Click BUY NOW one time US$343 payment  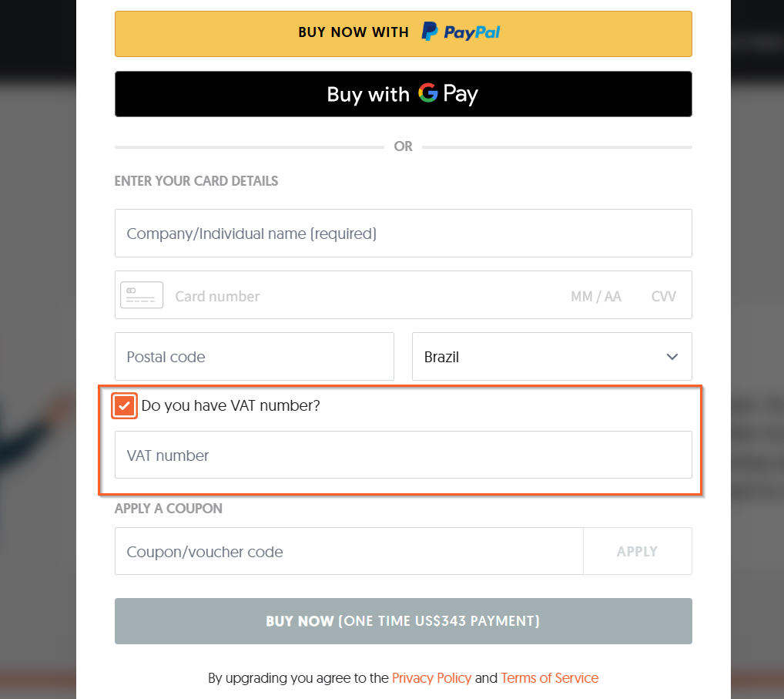point(403,621)
